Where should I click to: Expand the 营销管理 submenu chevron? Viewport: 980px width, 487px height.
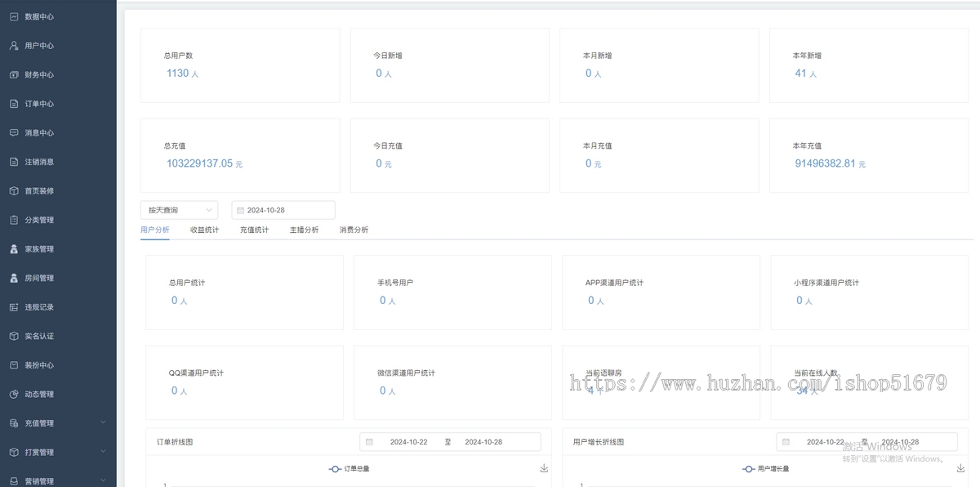[103, 480]
